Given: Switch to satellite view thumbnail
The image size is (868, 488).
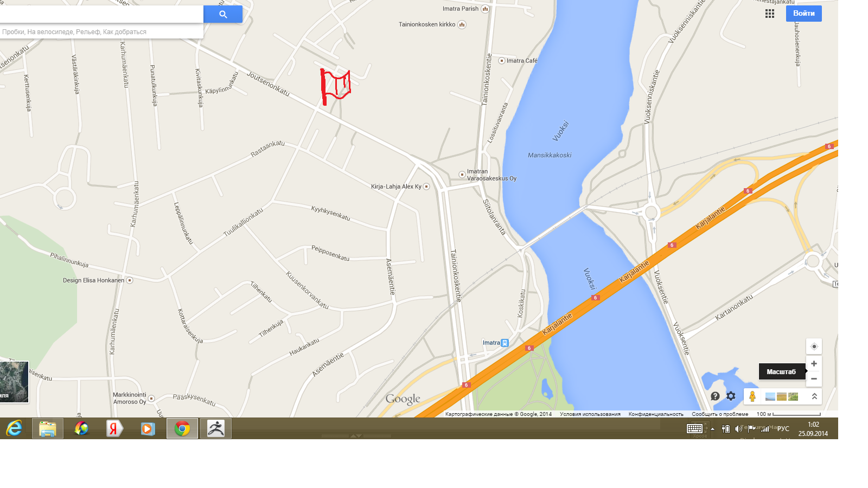Looking at the screenshot, I should click(14, 382).
